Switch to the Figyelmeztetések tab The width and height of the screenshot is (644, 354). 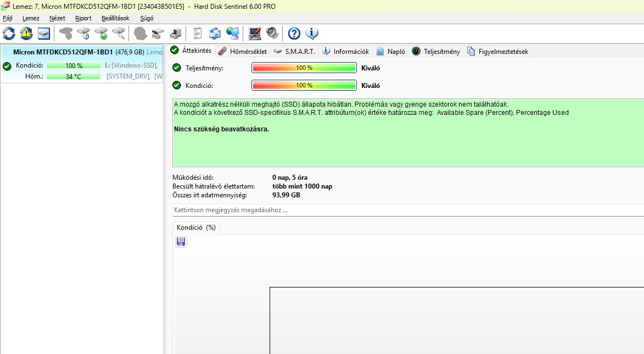click(x=498, y=51)
